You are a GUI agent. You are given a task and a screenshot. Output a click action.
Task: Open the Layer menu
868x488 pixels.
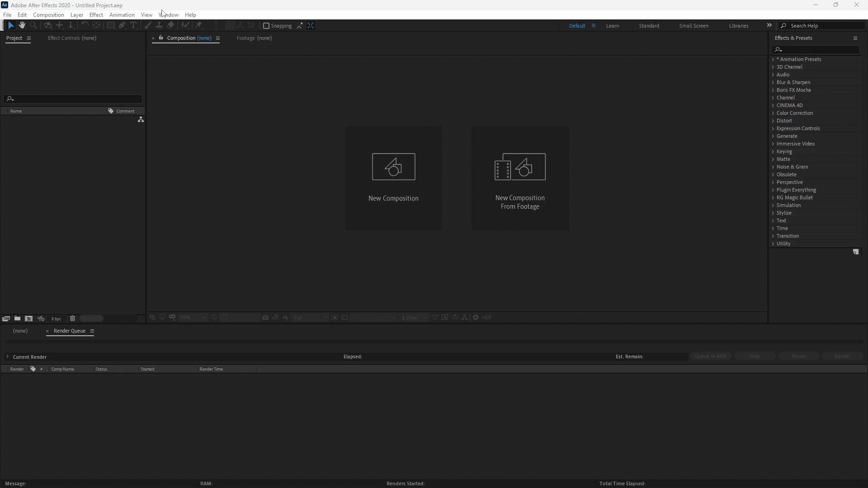[77, 15]
